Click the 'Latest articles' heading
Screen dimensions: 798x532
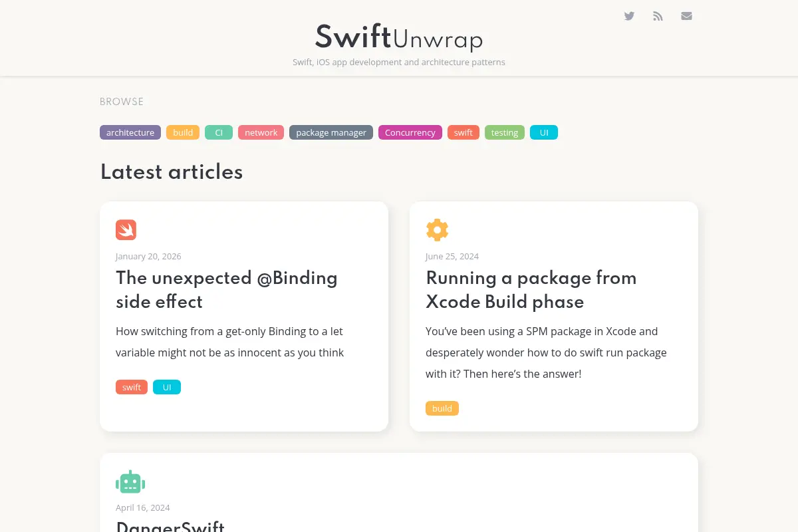point(172,172)
